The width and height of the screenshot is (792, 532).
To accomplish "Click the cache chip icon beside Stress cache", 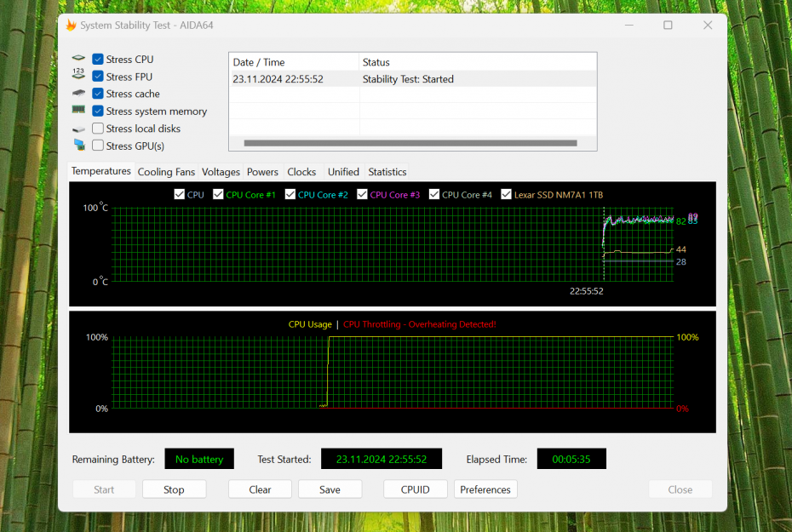I will pyautogui.click(x=78, y=94).
